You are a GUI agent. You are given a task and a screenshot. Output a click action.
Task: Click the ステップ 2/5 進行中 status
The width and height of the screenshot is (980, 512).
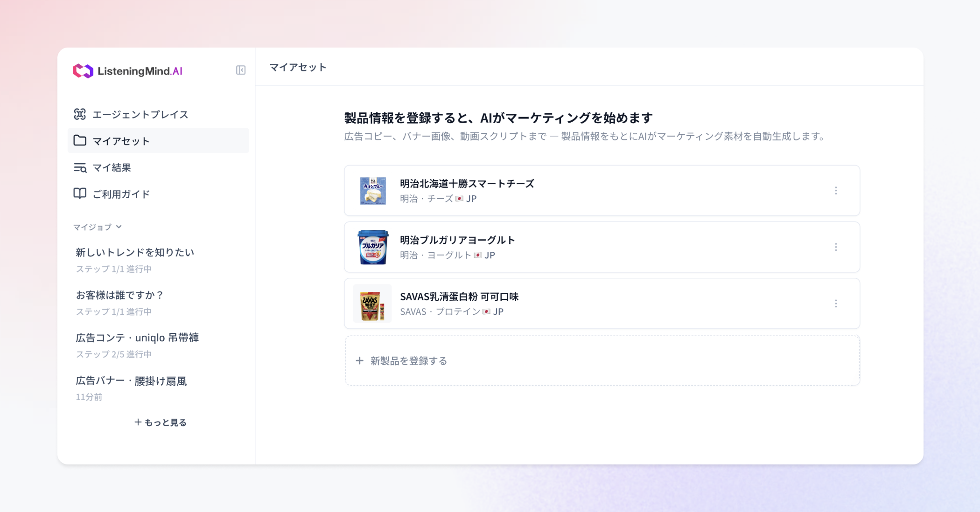(x=114, y=354)
